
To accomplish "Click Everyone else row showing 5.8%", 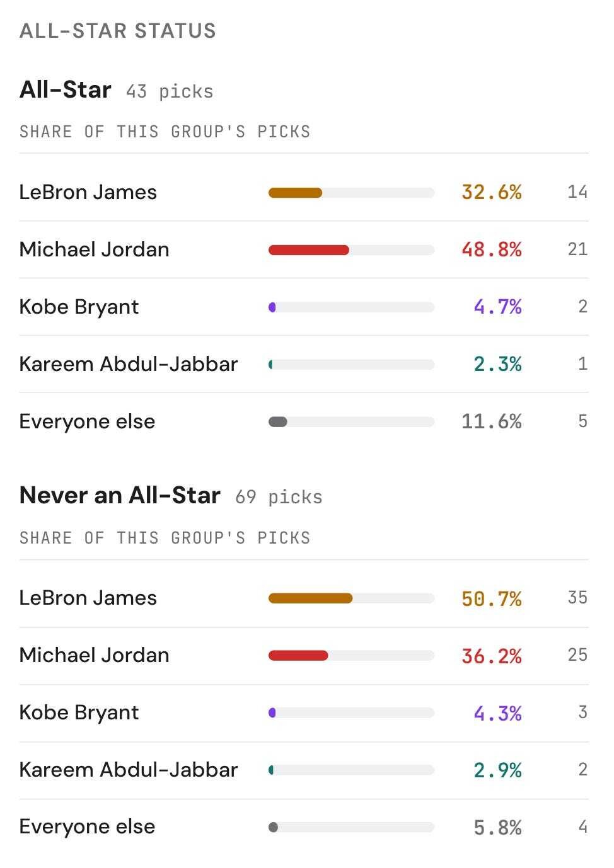I will (x=304, y=827).
